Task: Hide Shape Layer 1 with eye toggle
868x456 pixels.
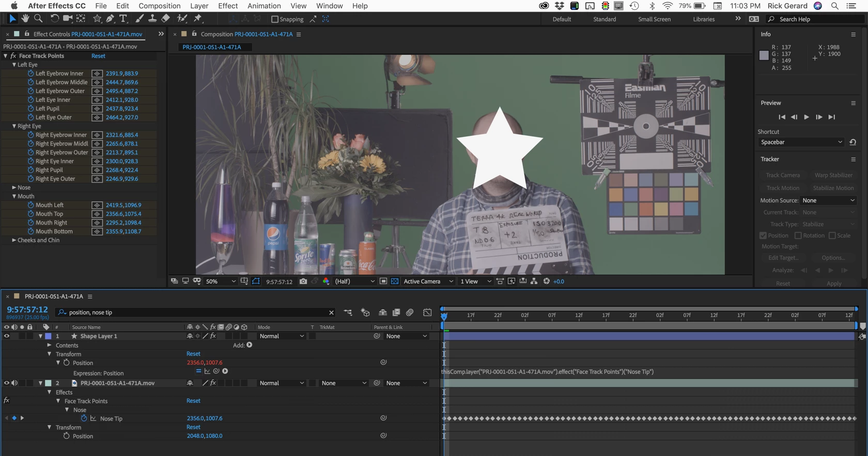Action: point(7,336)
